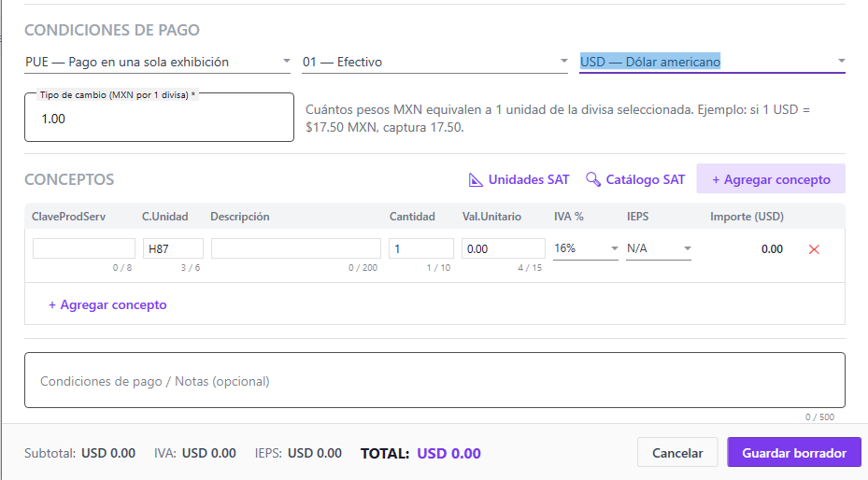The image size is (868, 480).
Task: Click the Cancelar button
Action: point(677,453)
